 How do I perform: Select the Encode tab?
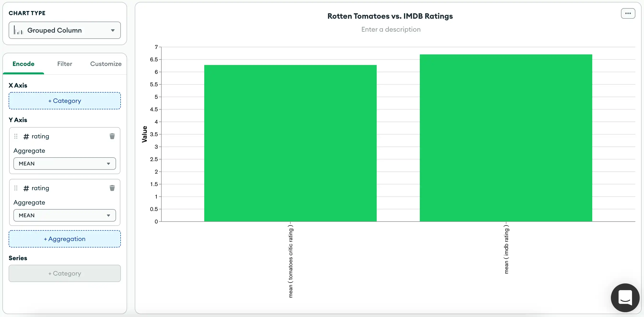point(23,64)
